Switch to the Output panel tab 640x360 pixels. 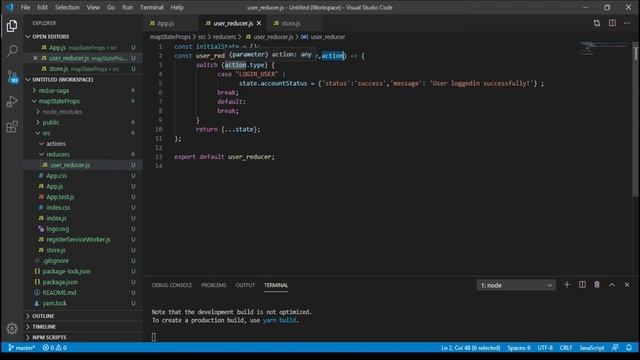(245, 285)
